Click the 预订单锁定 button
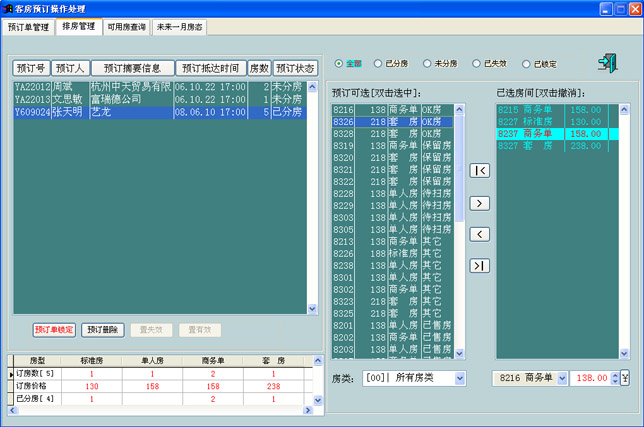The height and width of the screenshot is (427, 644). (x=54, y=329)
